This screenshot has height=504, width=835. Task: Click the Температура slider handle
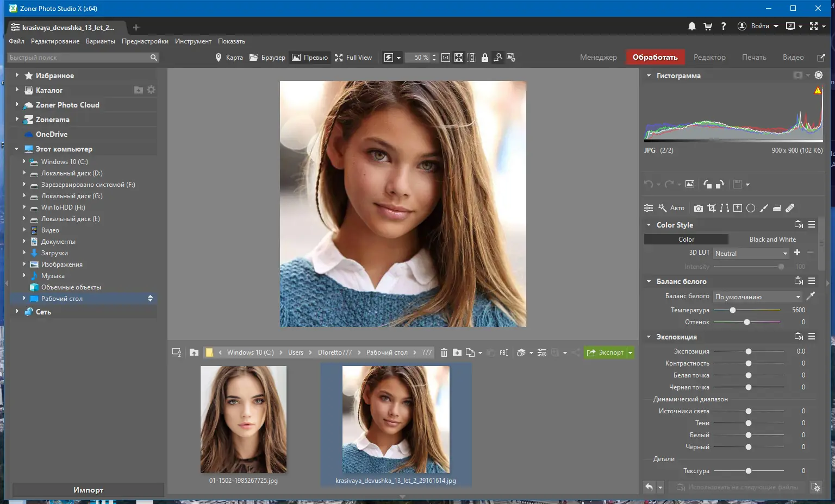[733, 310]
